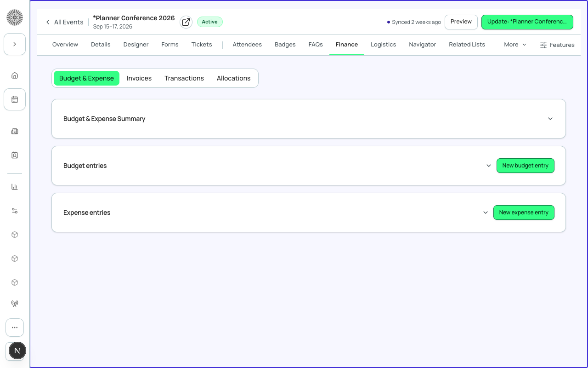Click the Update: *Planner Conference button

coord(527,22)
